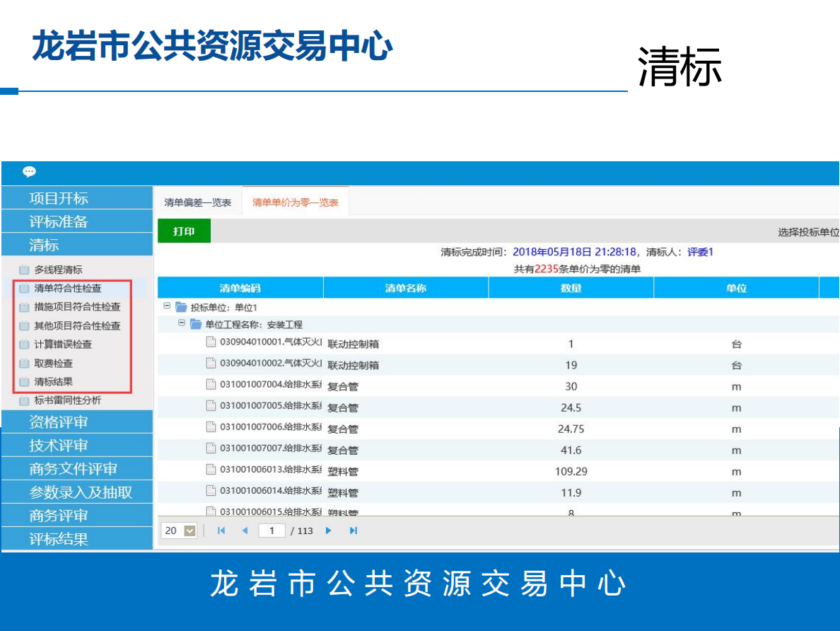This screenshot has height=631, width=840.
Task: Click the 清单名称 column header
Action: pyautogui.click(x=406, y=288)
